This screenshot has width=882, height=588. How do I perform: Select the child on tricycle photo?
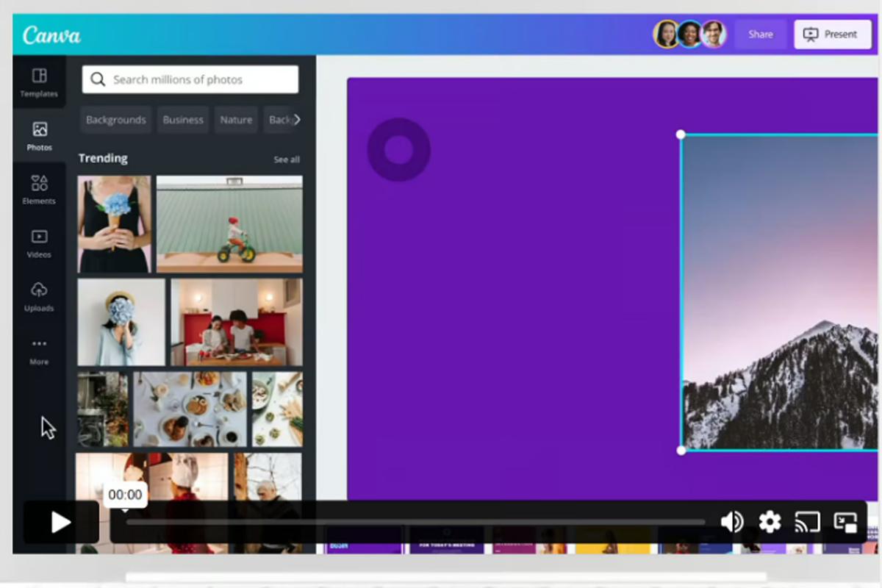tap(229, 224)
